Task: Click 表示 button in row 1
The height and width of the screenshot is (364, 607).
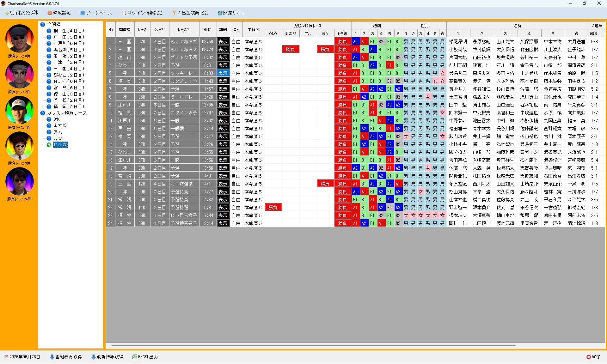Action: pyautogui.click(x=223, y=41)
